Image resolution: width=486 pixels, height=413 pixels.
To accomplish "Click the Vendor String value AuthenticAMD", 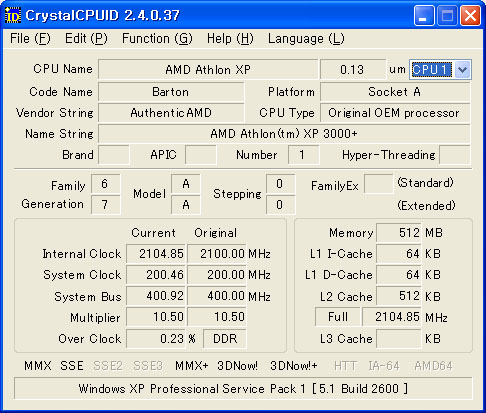I will click(171, 113).
